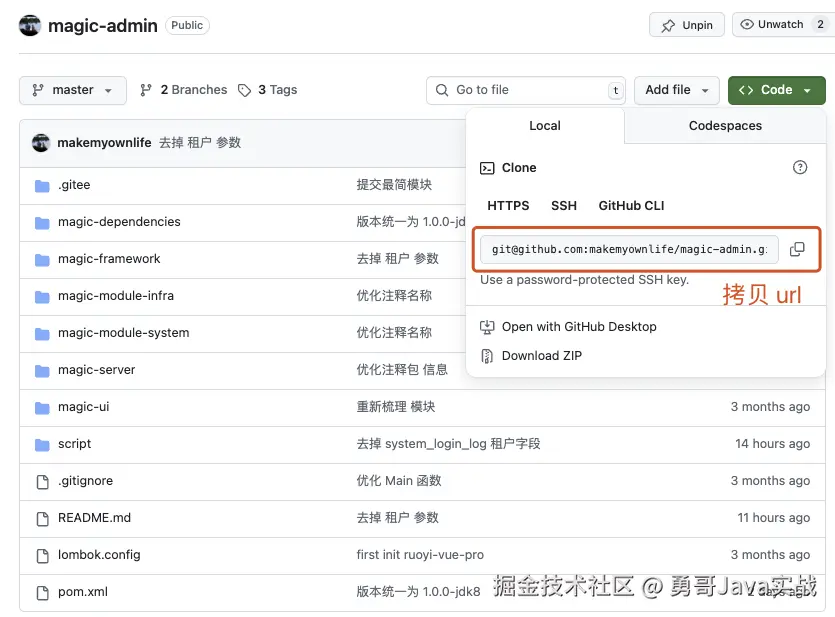Open commit '优化注释包 信息'
The height and width of the screenshot is (617, 835).
tap(402, 370)
